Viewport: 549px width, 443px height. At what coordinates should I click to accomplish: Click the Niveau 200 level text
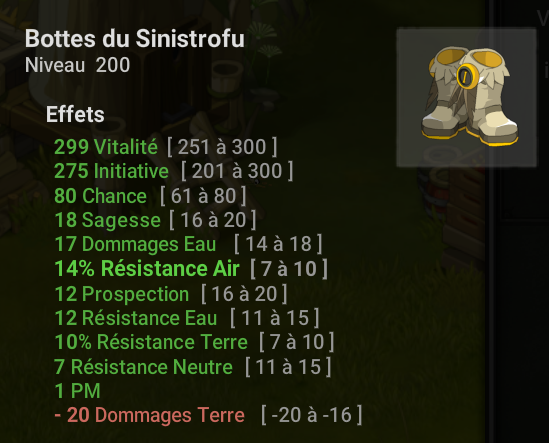(77, 65)
